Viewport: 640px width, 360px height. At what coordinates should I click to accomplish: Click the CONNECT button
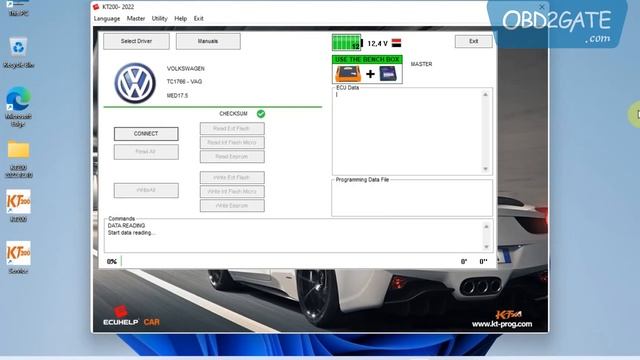coord(146,134)
